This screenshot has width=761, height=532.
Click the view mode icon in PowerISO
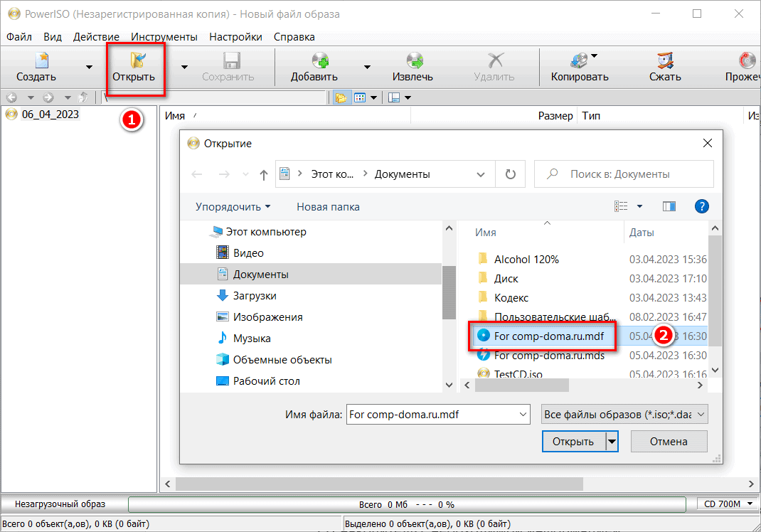pyautogui.click(x=360, y=97)
